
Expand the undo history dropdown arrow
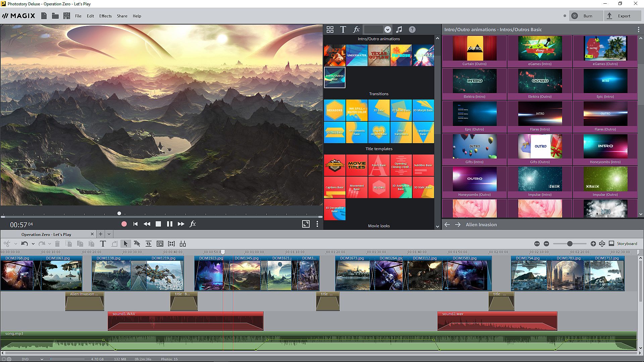tap(33, 244)
